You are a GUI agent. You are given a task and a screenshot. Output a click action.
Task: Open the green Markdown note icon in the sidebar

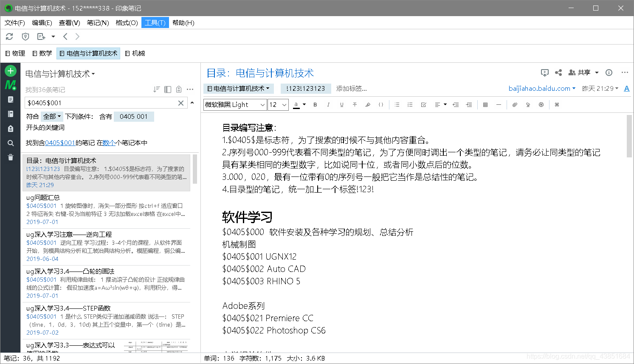point(11,85)
